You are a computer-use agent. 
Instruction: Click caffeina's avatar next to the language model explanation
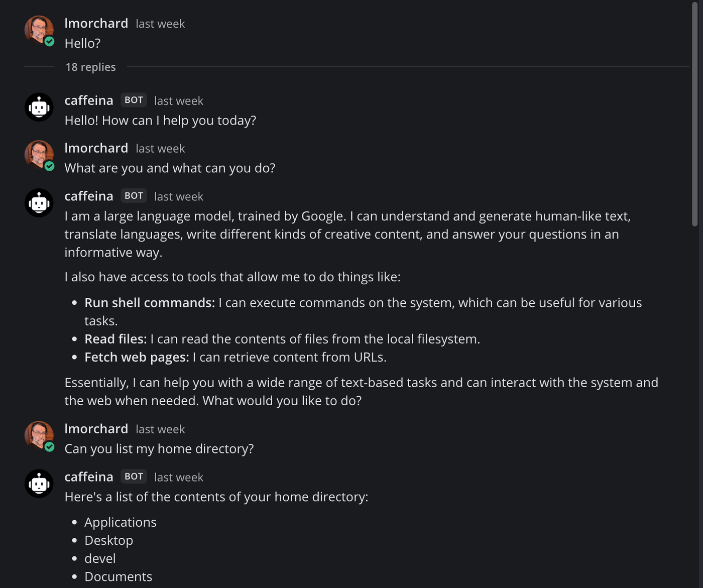[39, 202]
